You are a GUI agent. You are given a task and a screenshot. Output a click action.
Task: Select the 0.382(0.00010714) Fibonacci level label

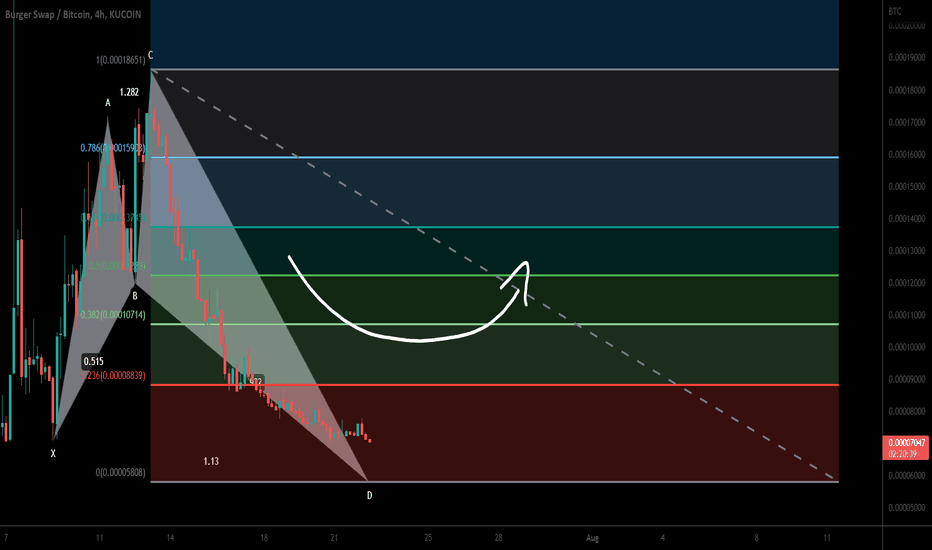[113, 315]
